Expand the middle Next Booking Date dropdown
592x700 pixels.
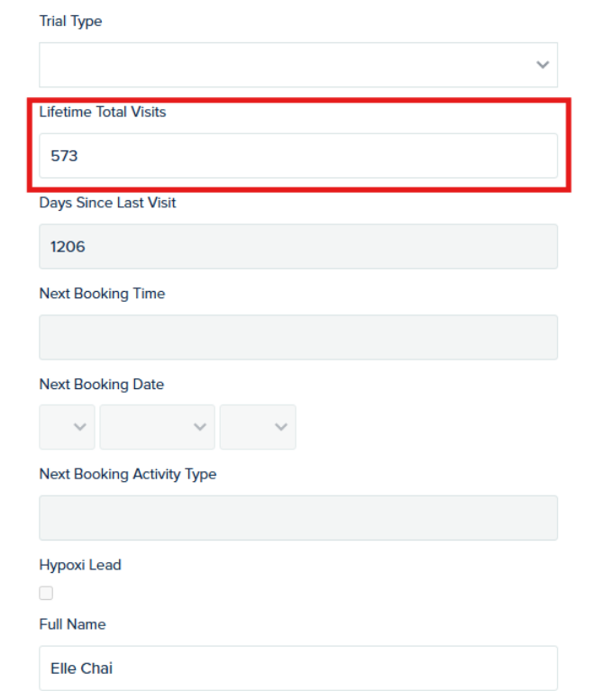tap(157, 427)
